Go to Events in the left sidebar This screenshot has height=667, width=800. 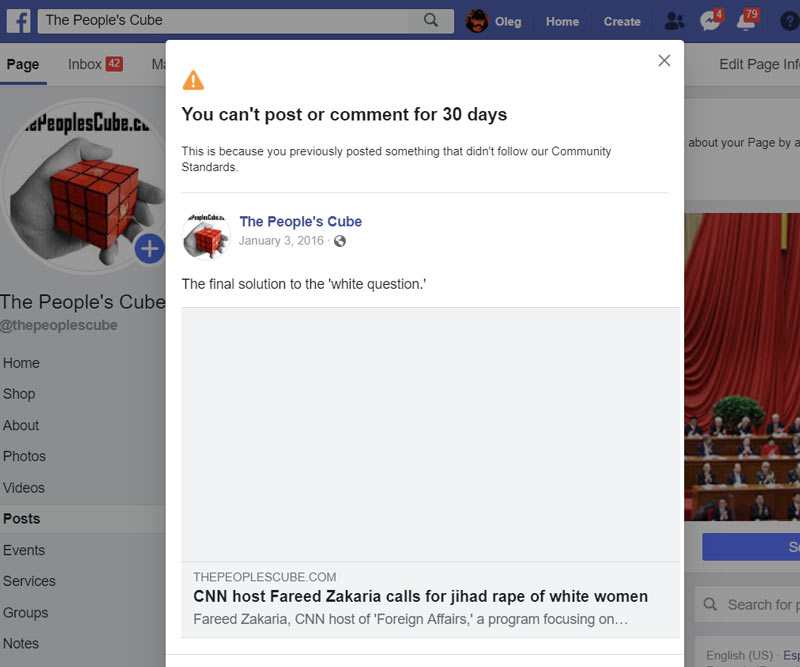(24, 550)
